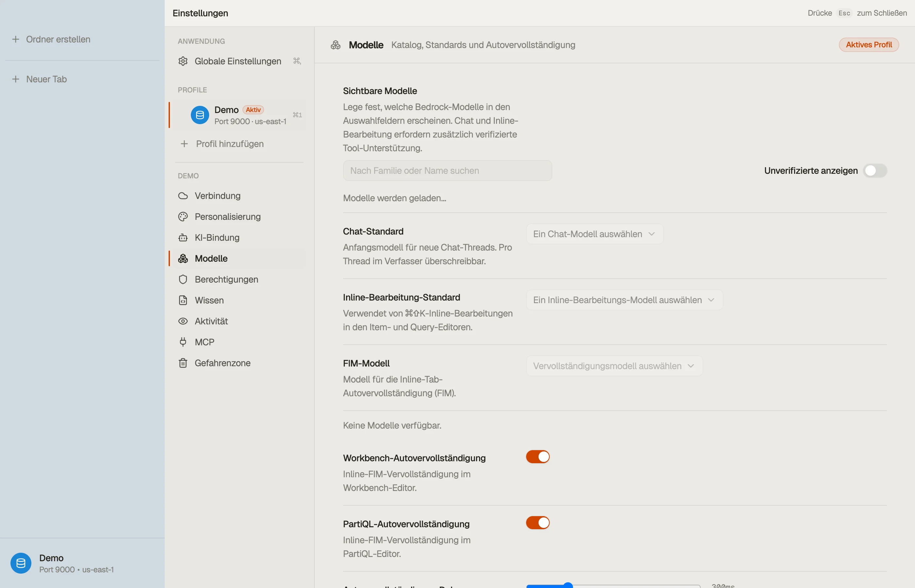Image resolution: width=915 pixels, height=588 pixels.
Task: Click the plus icon beside Neuer Tab
Action: coord(16,79)
